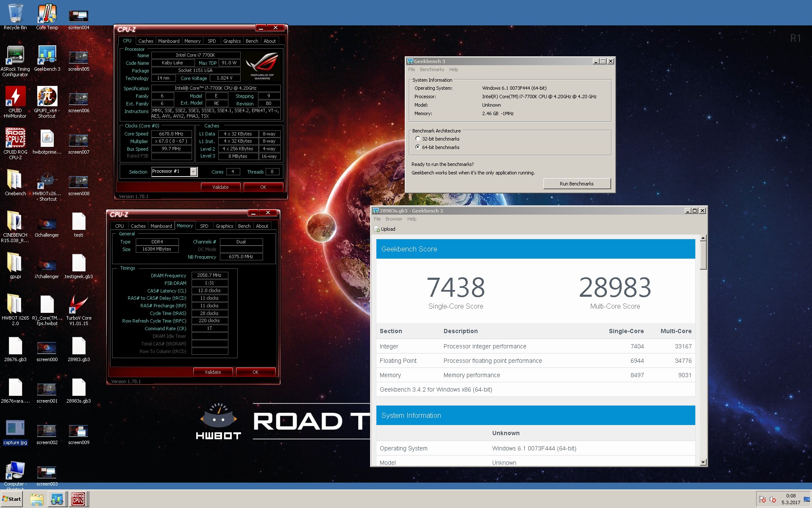Open Browser menu in results window
The image size is (812, 508).
pyautogui.click(x=394, y=219)
